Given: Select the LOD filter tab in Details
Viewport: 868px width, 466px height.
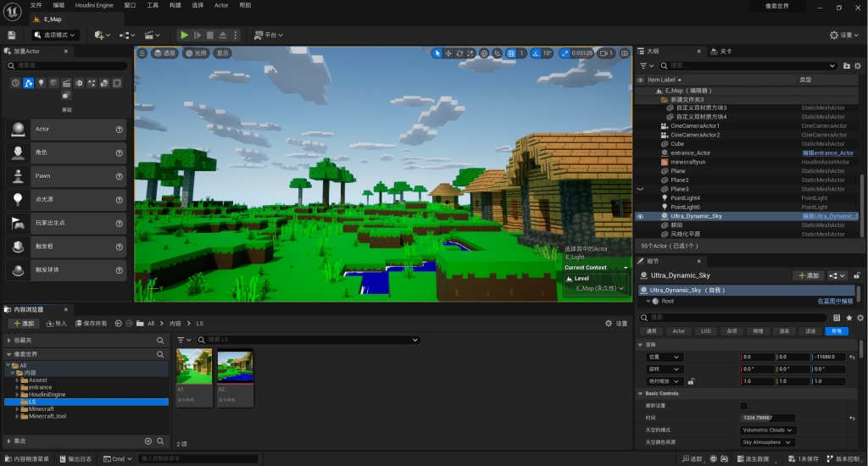Looking at the screenshot, I should [706, 331].
